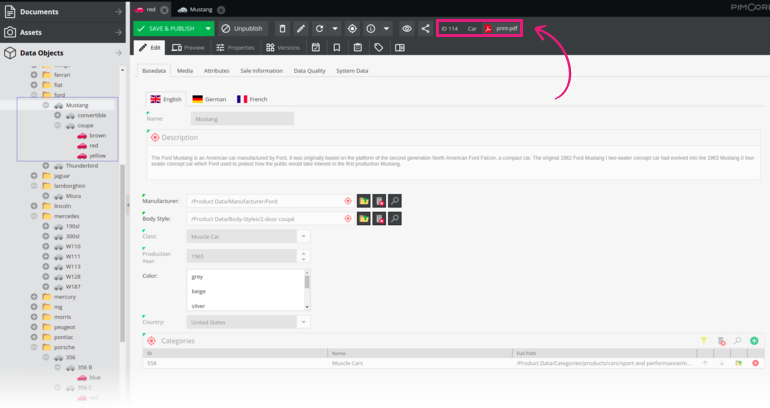
Task: Select the Sale Information sub-tab
Action: [262, 71]
